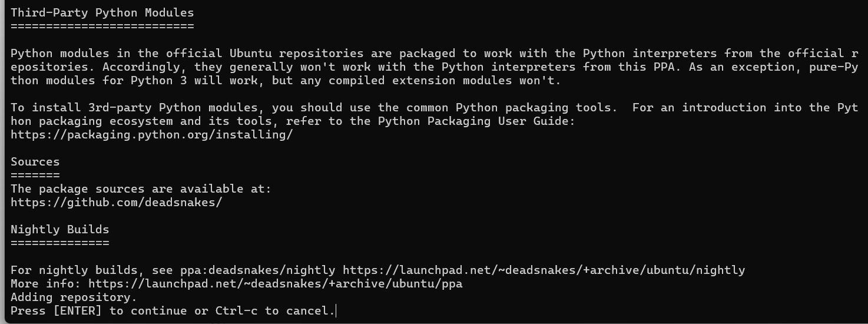868x324 pixels.
Task: Click the "Third-Party Python Modules" heading
Action: tap(102, 12)
